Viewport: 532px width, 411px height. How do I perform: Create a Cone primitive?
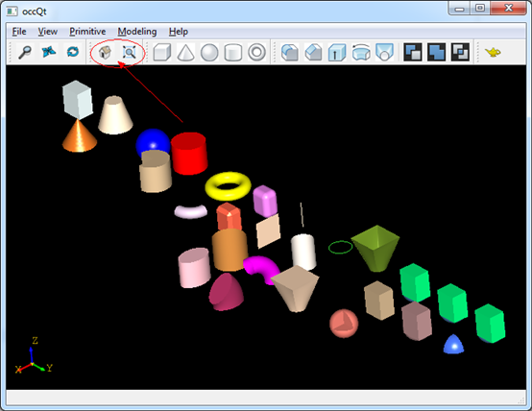186,52
